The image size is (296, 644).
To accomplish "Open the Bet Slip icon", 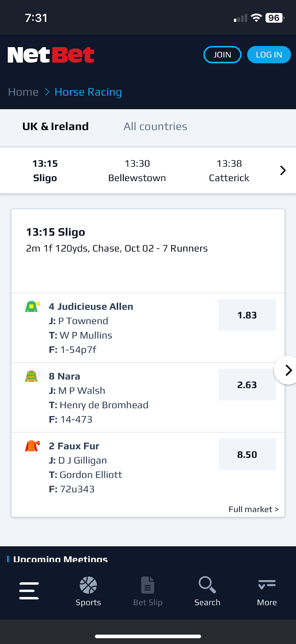I will coord(147,590).
